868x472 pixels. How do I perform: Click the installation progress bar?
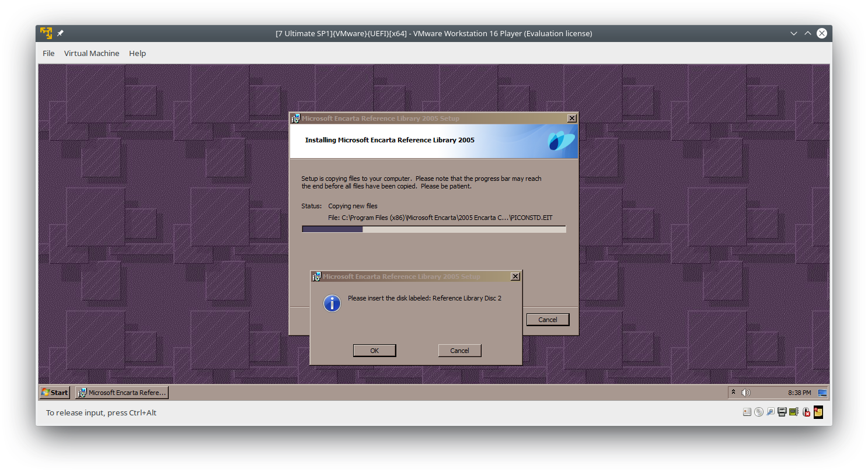(x=433, y=229)
